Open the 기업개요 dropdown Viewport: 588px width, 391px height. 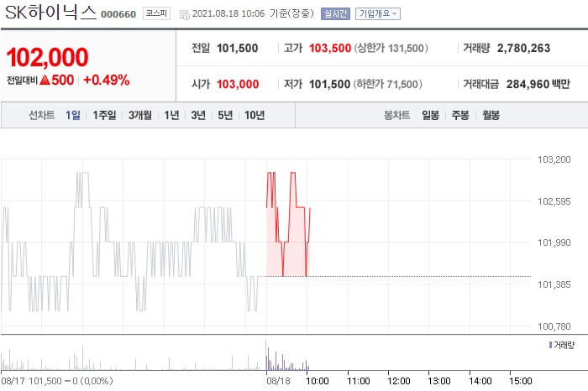point(378,14)
